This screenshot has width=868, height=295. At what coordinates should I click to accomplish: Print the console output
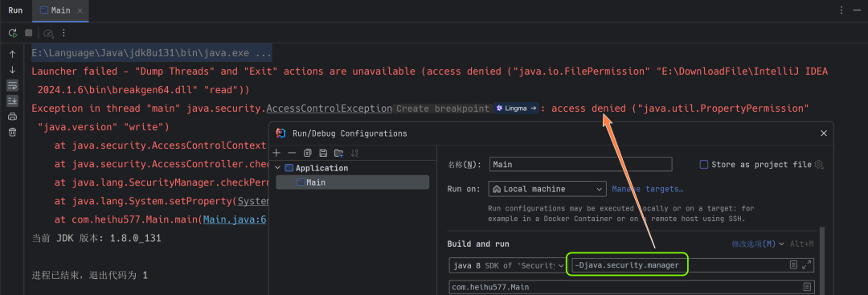12,117
